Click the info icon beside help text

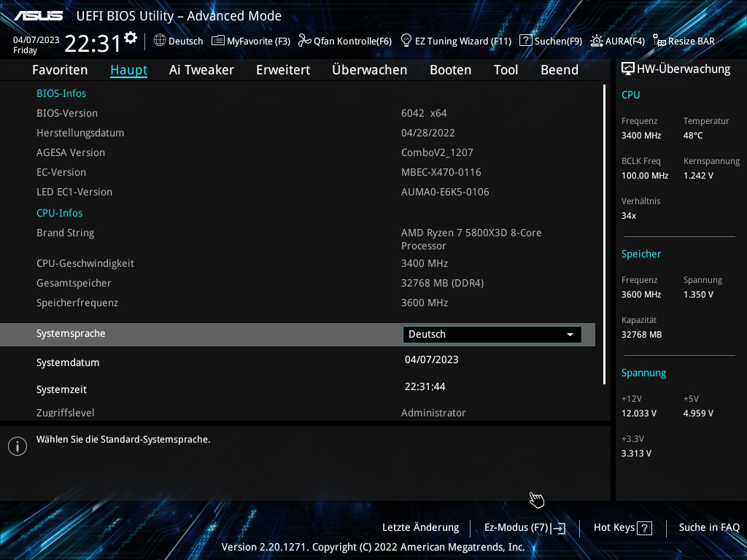point(18,446)
